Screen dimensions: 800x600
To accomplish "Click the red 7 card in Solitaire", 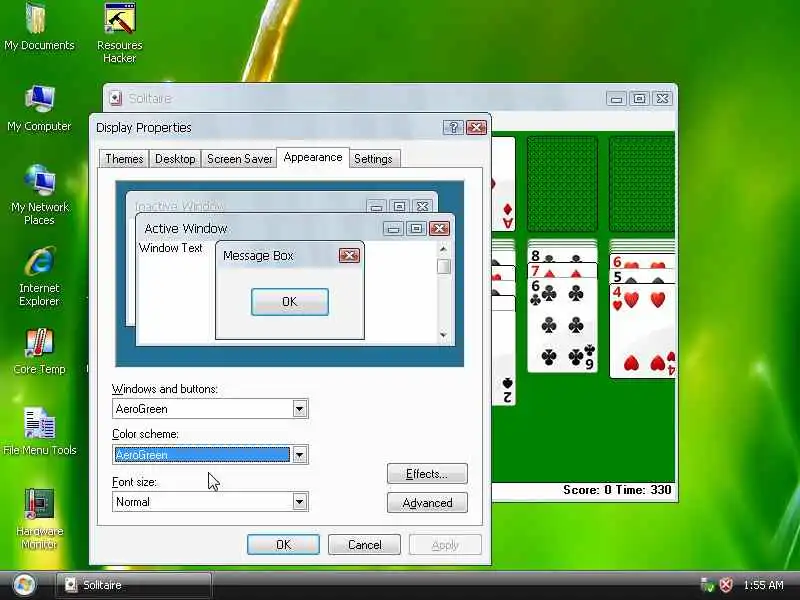I will (562, 270).
